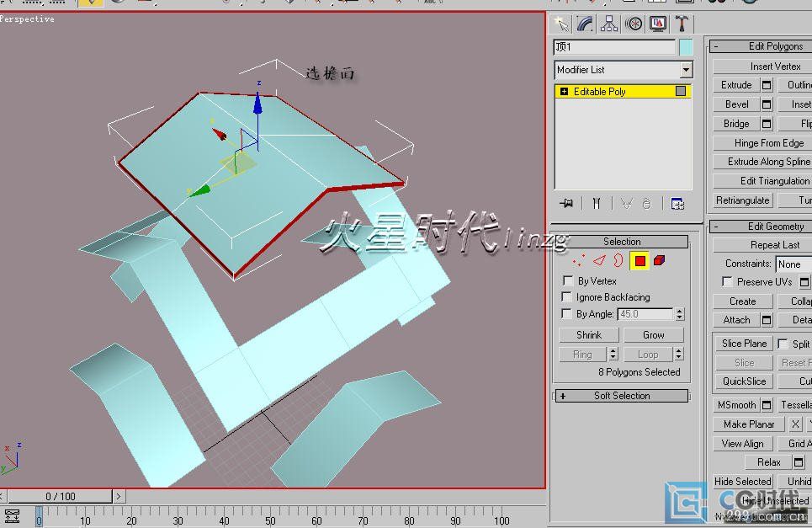Open the Constraints dropdown
This screenshot has width=812, height=528.
click(793, 264)
